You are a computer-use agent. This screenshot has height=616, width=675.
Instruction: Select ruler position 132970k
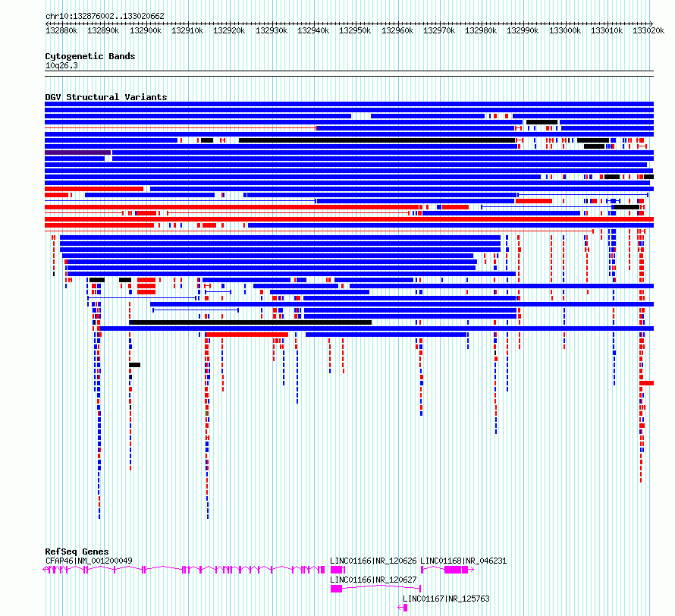click(x=438, y=30)
